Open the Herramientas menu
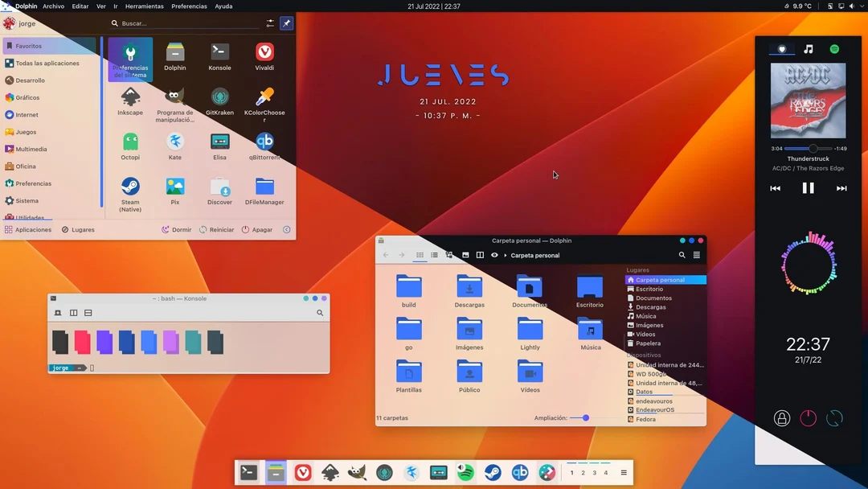 [144, 6]
